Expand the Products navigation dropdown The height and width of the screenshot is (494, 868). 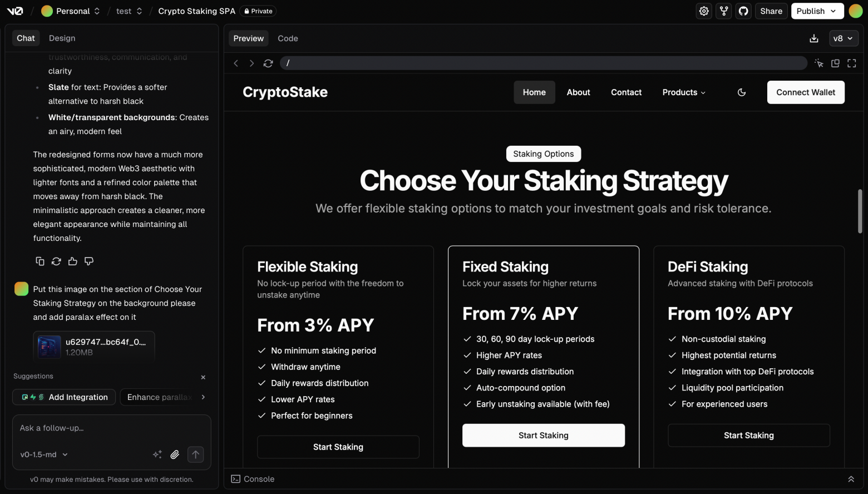(684, 92)
